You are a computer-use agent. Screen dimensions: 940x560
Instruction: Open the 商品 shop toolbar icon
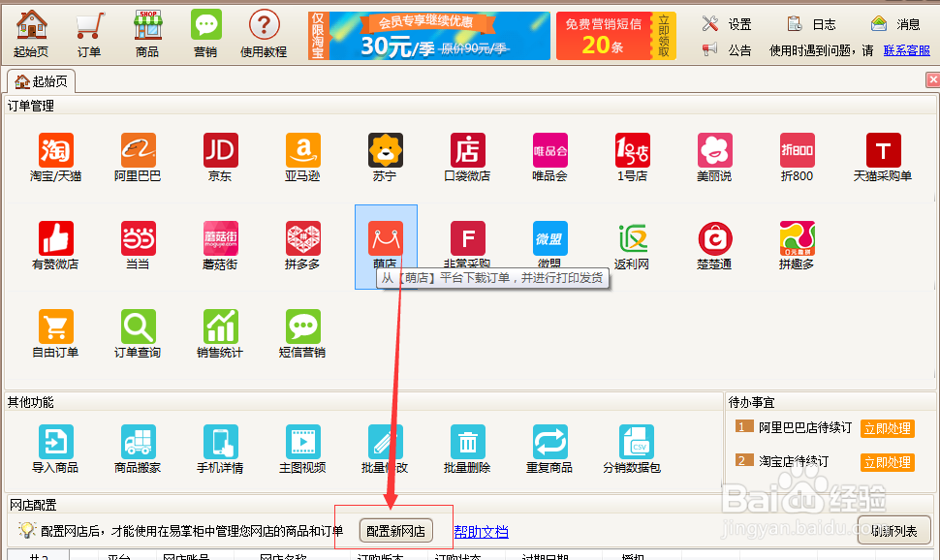[147, 34]
